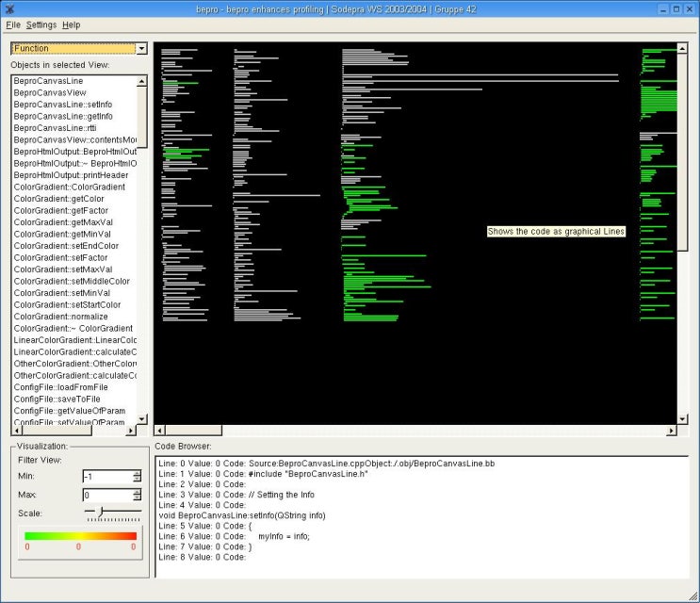Click the window menu icon in title bar

coord(9,8)
